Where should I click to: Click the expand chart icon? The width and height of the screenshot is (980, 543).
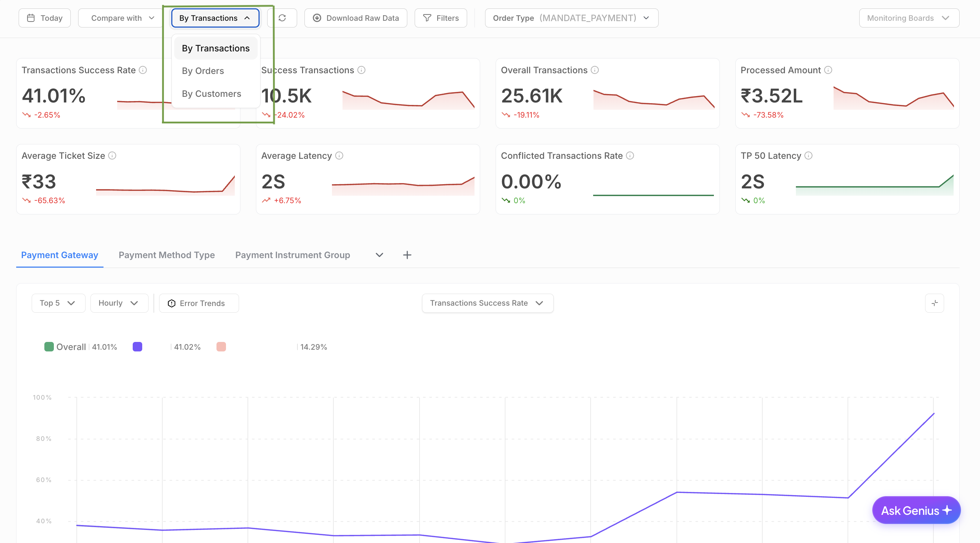click(934, 303)
